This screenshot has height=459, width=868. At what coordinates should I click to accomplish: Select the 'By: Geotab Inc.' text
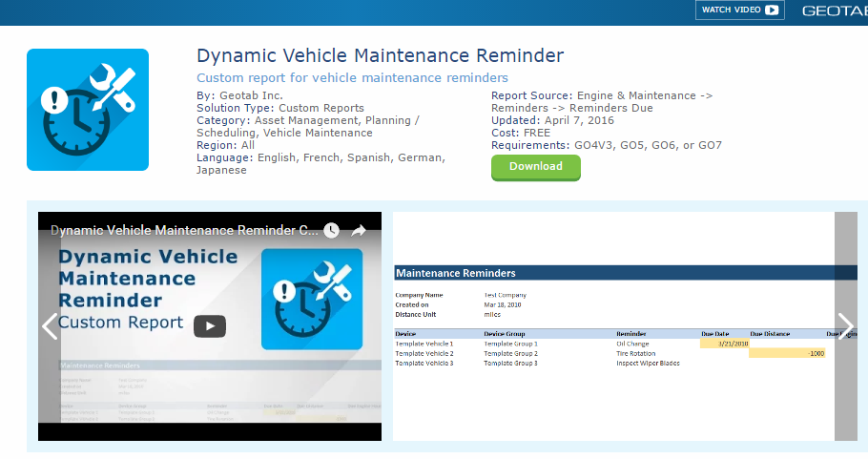point(239,95)
